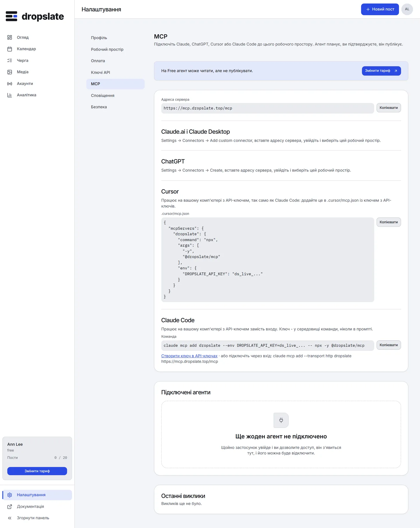Click the Ann Lee account name
This screenshot has height=528, width=420.
click(x=15, y=444)
